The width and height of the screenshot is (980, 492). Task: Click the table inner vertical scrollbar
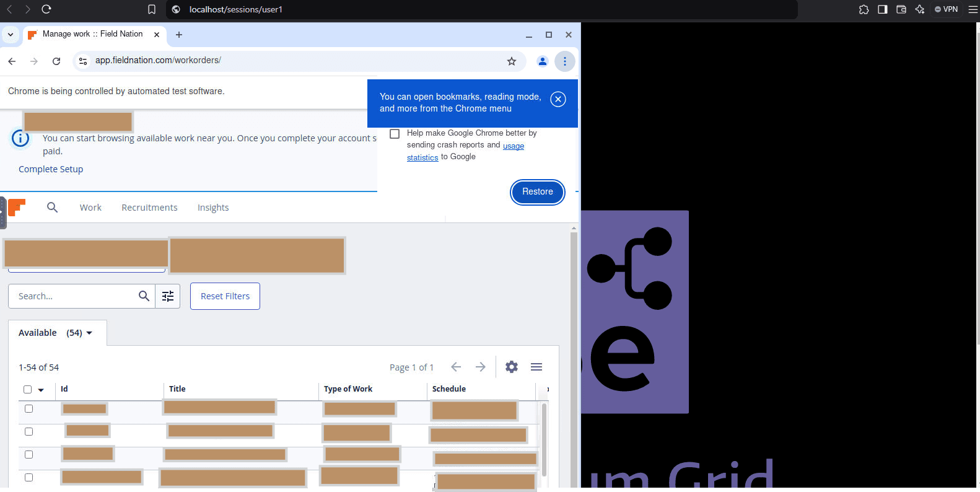[x=545, y=440]
